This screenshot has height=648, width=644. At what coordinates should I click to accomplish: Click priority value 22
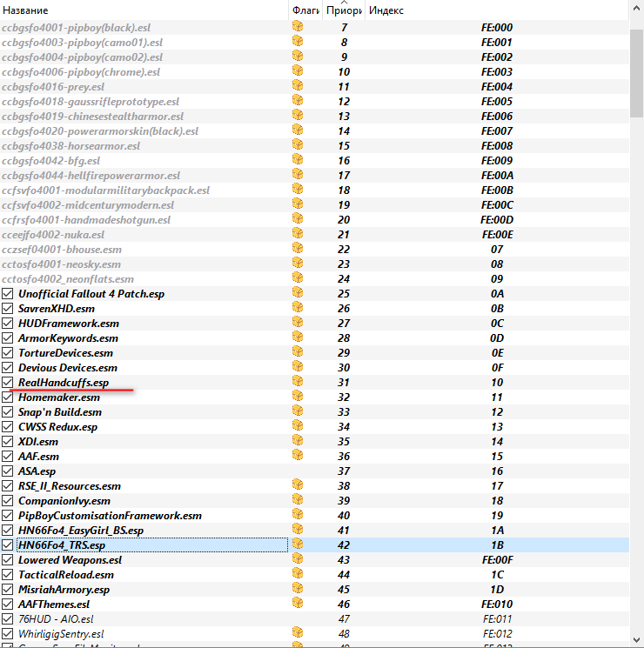click(x=344, y=250)
